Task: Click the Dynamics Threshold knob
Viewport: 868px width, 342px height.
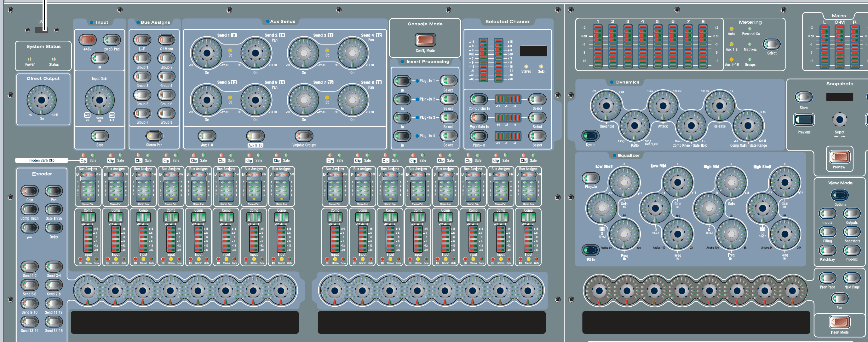Action: click(606, 106)
